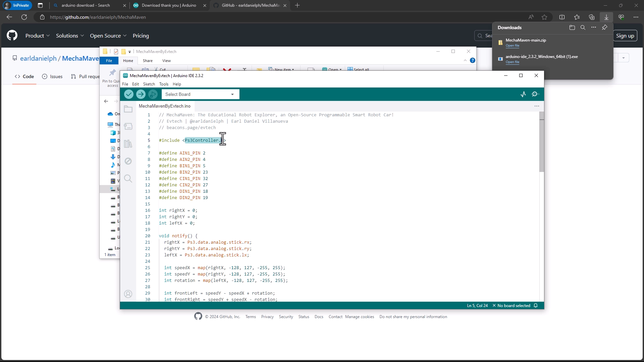Click the GitHub Sign up button

click(x=625, y=36)
